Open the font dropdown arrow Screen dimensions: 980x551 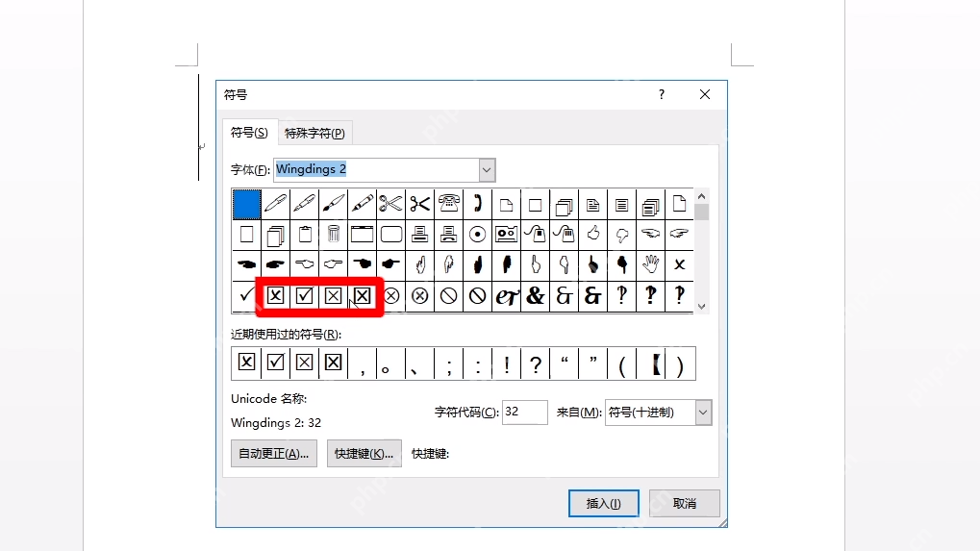coord(487,170)
